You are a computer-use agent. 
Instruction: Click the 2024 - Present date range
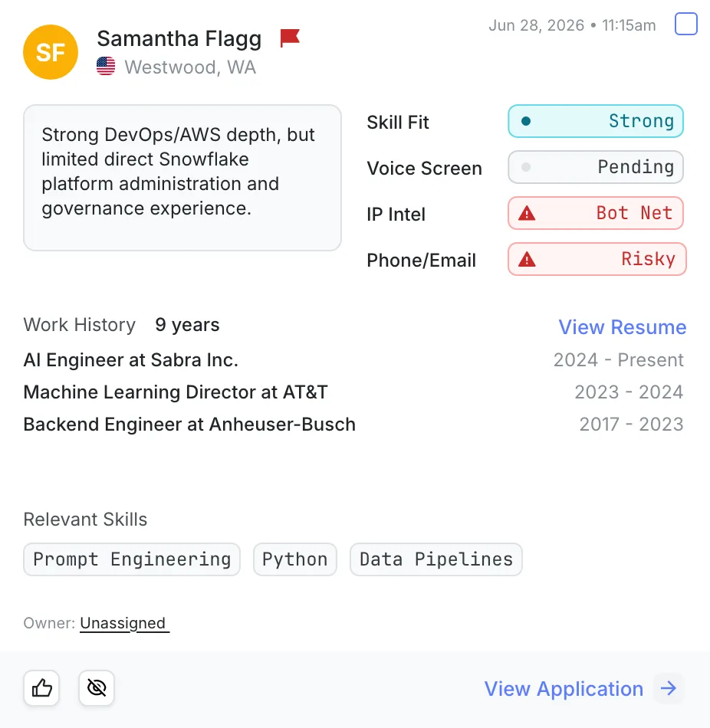[x=619, y=360]
